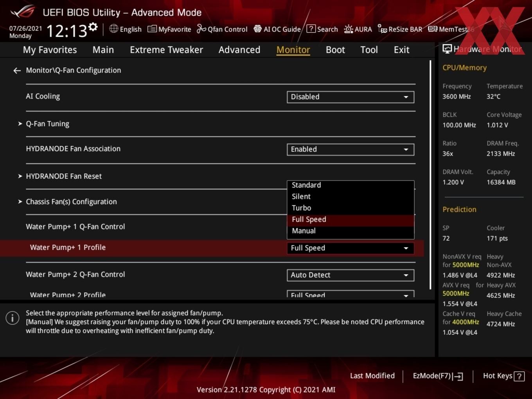The height and width of the screenshot is (399, 532).
Task: Expand Chassis Fan(s) Configuration submenu
Action: [x=71, y=201]
